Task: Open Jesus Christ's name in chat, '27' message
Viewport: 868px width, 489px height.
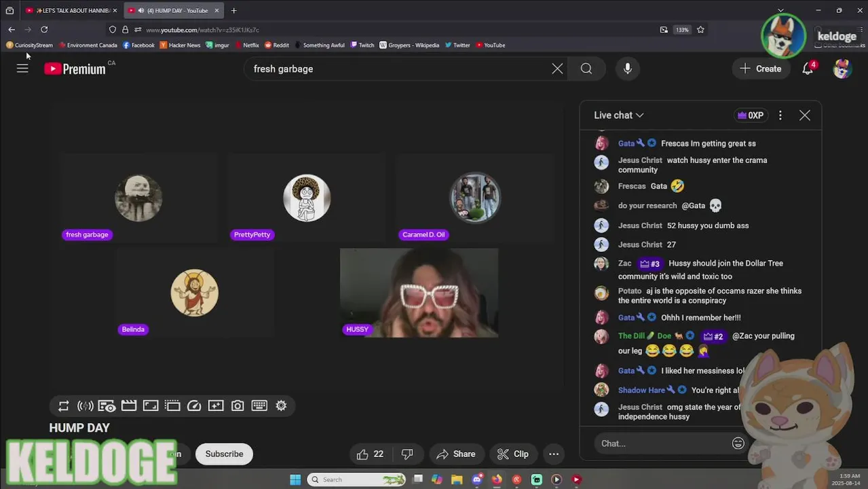Action: pos(640,244)
